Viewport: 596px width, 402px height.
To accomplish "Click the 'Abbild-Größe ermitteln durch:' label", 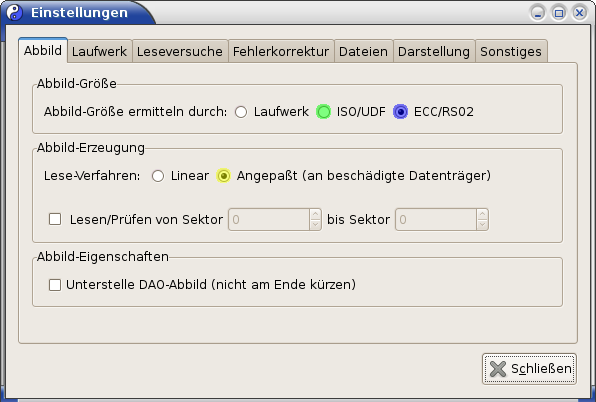I will [135, 112].
